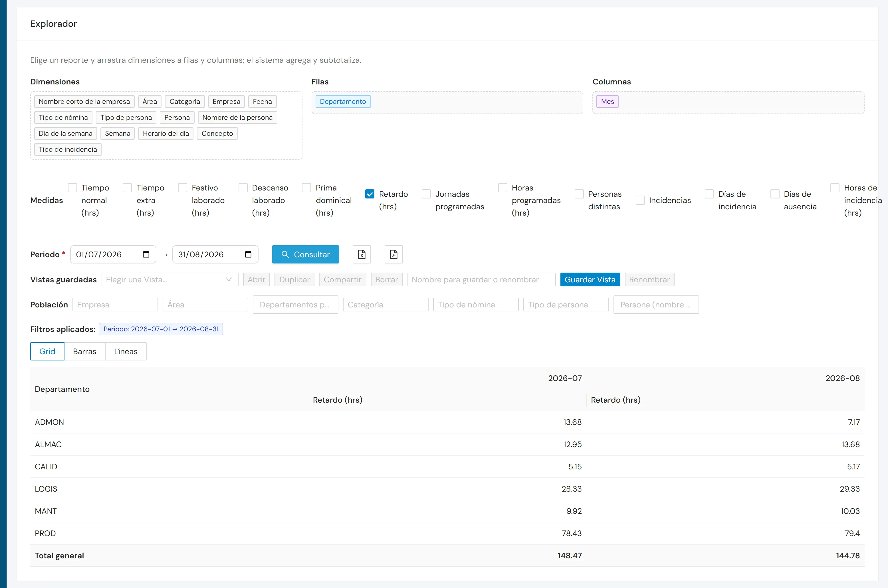
Task: Check Horas programadas (hrs) measure
Action: 503,188
